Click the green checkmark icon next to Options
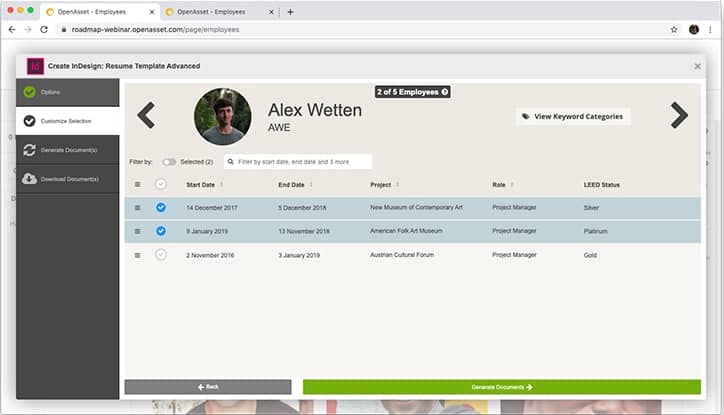Viewport: 724px width, 415px height. click(30, 92)
